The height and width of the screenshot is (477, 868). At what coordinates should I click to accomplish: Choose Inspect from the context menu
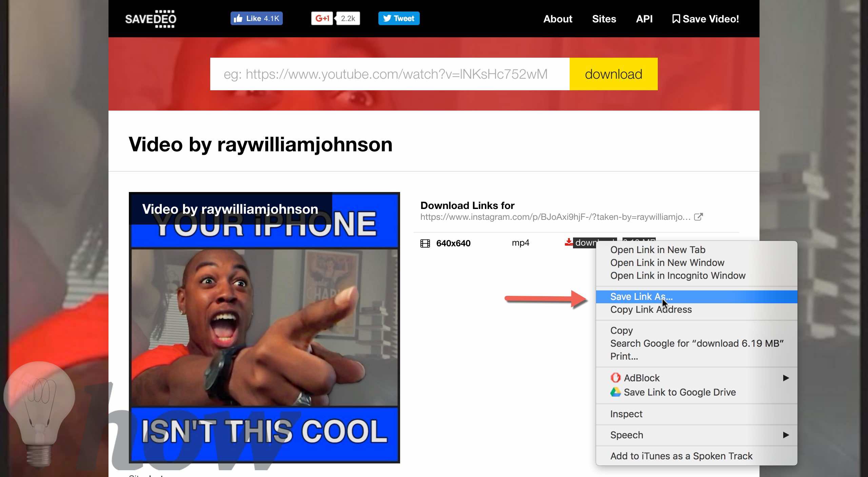tap(696, 414)
